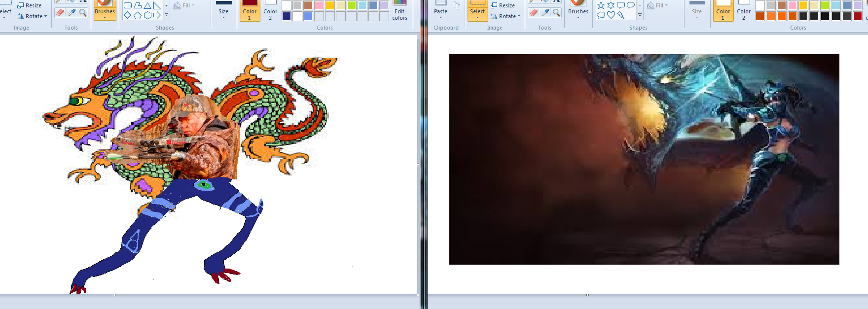Choose the polygon shape in left Paint window
This screenshot has width=868, height=309.
138,5
